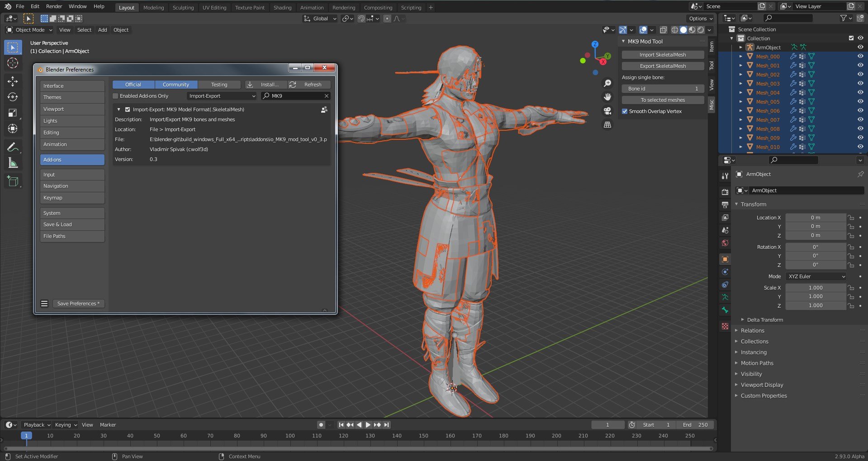The height and width of the screenshot is (461, 868).
Task: Click the Save Preferences button
Action: (x=78, y=304)
